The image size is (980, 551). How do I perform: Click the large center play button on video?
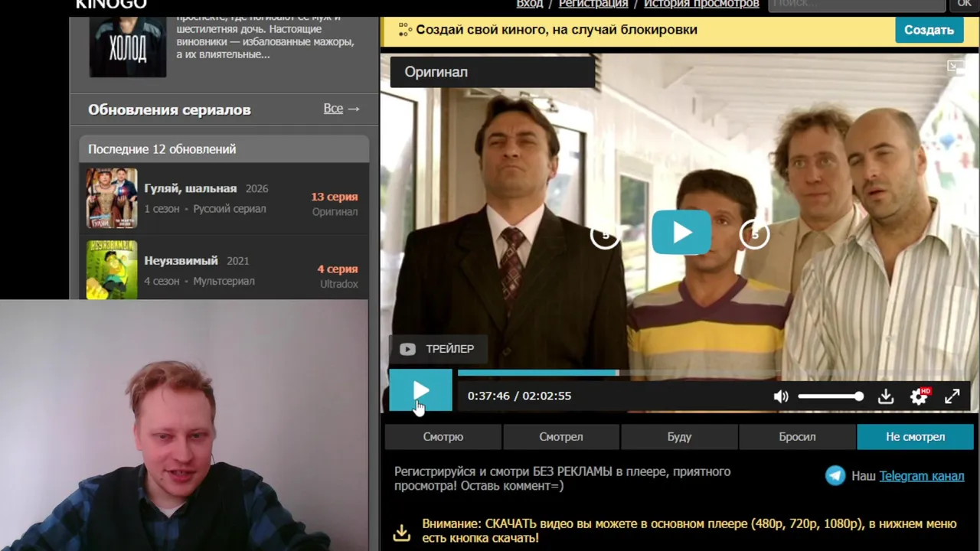[x=681, y=232]
